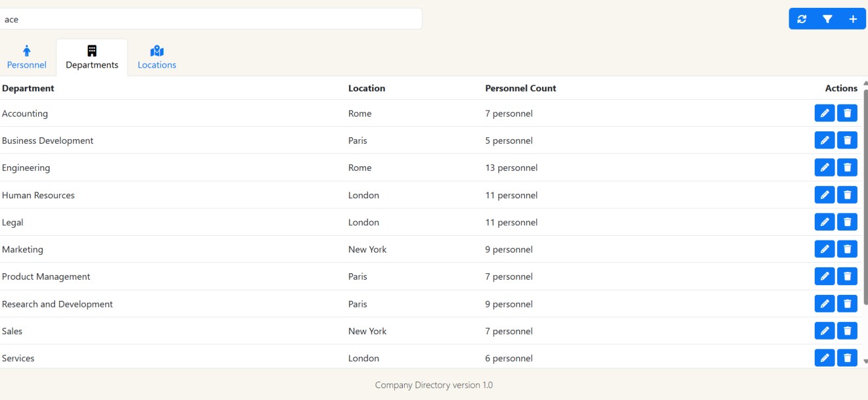Refresh the directory data
The width and height of the screenshot is (868, 400).
802,18
